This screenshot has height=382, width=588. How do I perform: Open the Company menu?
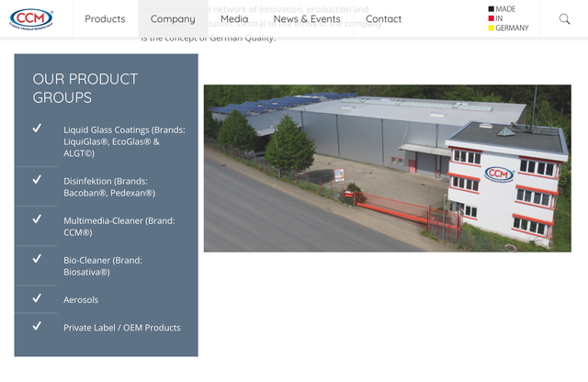point(173,18)
